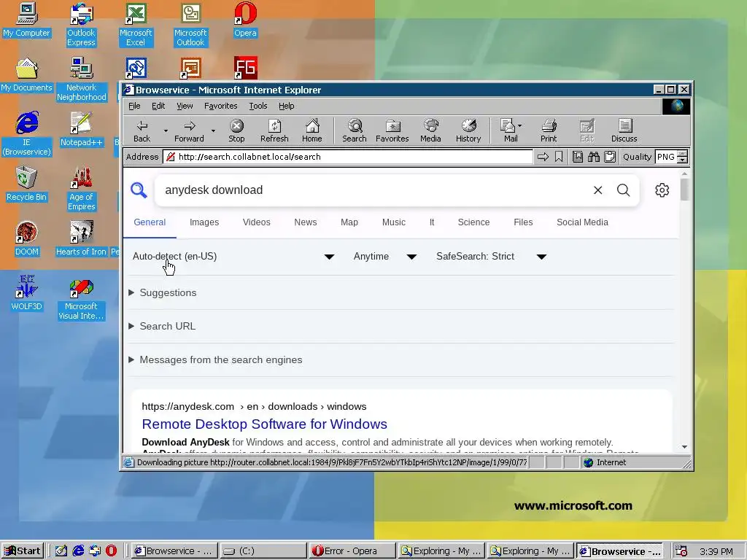Click the Back toolbar button
Screen dimensions: 747x560
coord(142,131)
